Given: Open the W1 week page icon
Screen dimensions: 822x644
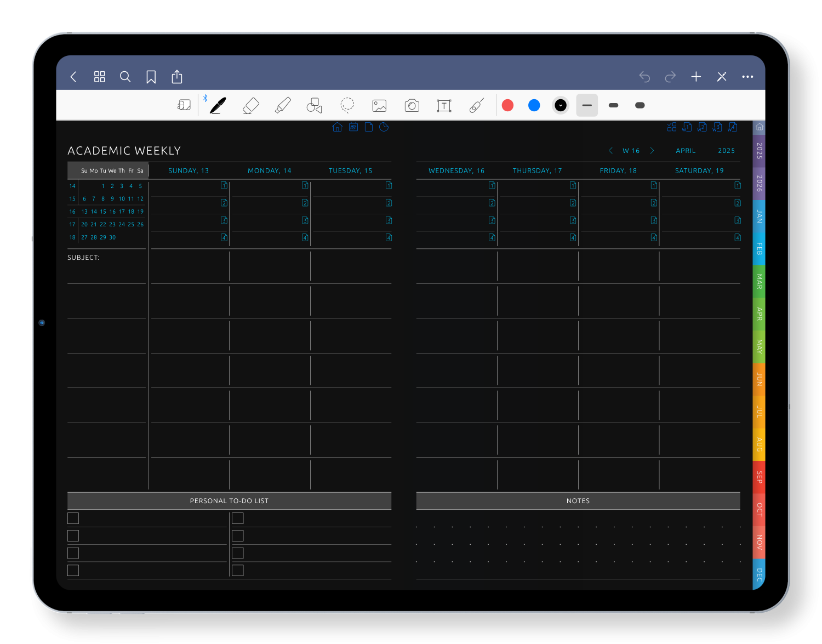Looking at the screenshot, I should (687, 127).
